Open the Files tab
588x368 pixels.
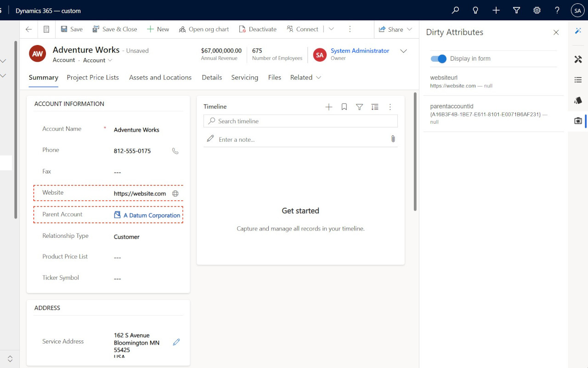pos(275,77)
